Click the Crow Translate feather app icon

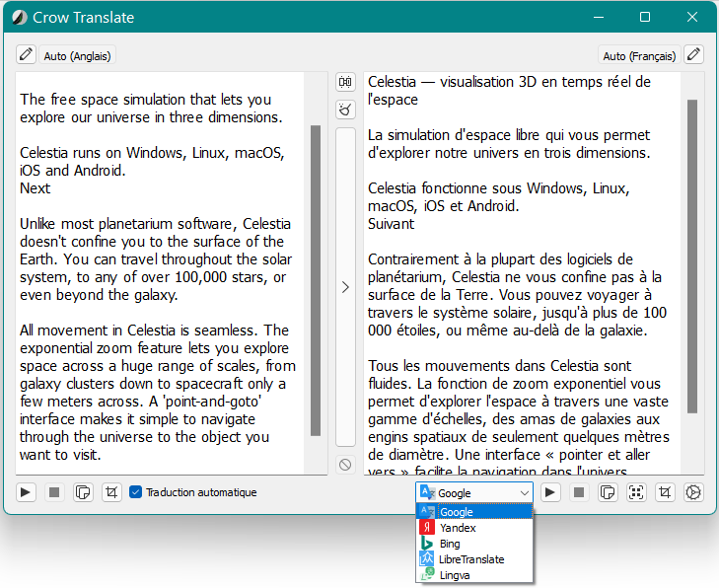coord(20,18)
